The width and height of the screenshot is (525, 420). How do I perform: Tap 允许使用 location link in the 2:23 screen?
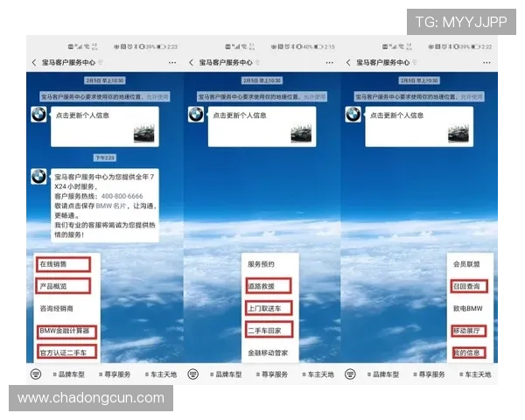pyautogui.click(x=157, y=97)
